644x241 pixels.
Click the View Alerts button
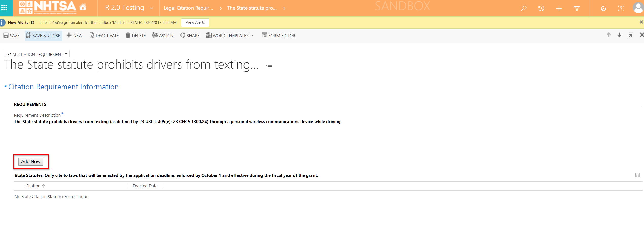pos(195,22)
